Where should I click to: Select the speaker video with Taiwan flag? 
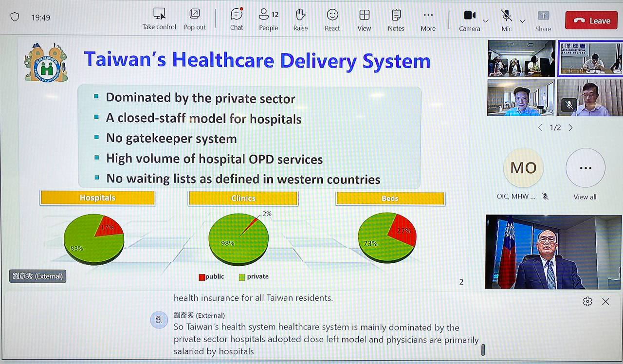[x=553, y=252]
